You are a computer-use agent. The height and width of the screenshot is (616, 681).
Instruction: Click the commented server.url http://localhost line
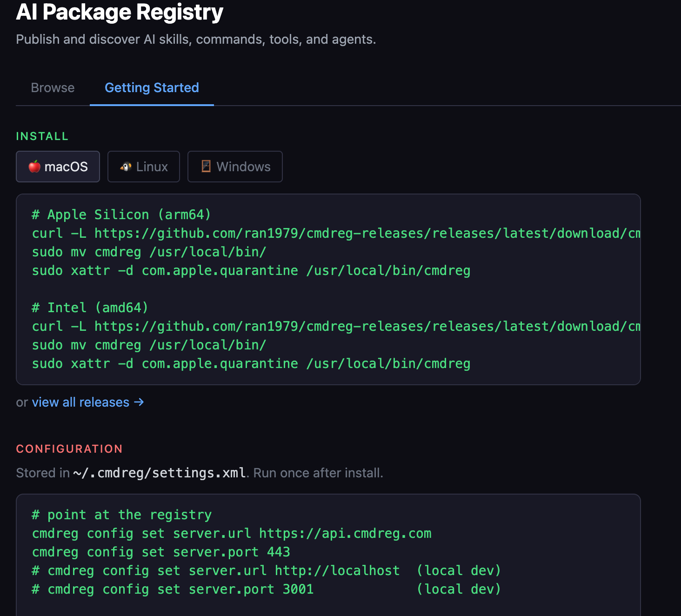tap(266, 570)
